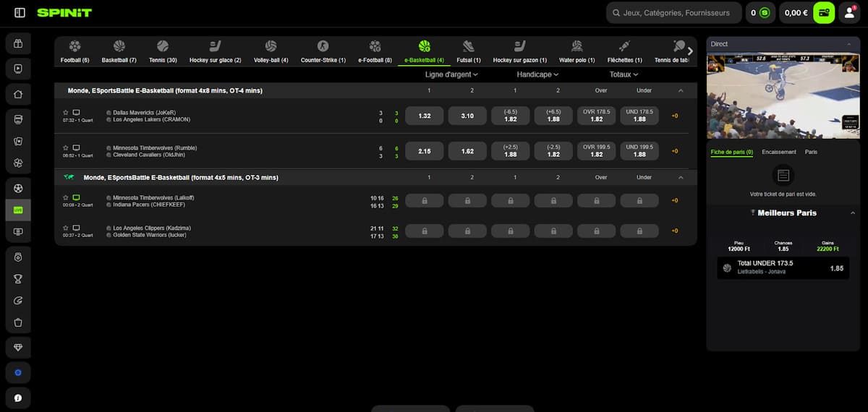Open the playing cards icon in the sidebar
868x412 pixels.
point(18,142)
